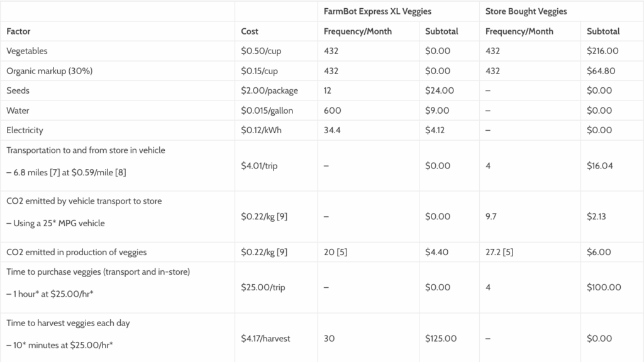Click the $2.00/package seeds cost cell
Image resolution: width=644 pixels, height=362 pixels.
coord(269,90)
